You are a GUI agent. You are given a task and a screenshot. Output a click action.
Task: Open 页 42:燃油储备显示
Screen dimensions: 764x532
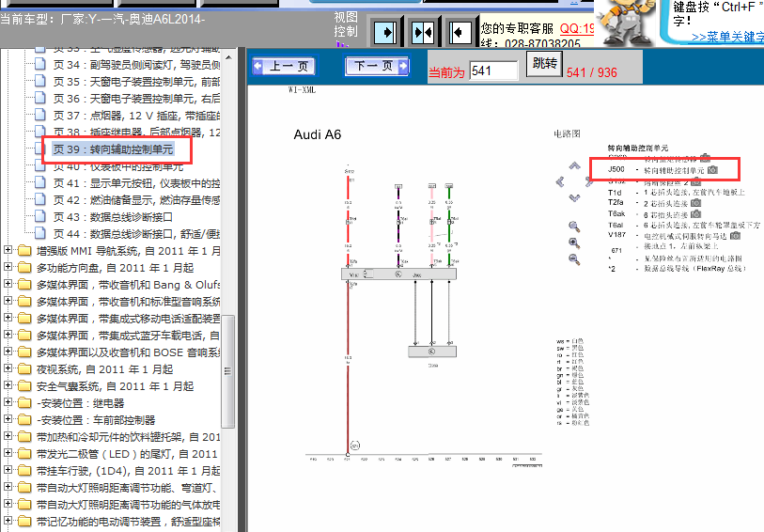136,200
